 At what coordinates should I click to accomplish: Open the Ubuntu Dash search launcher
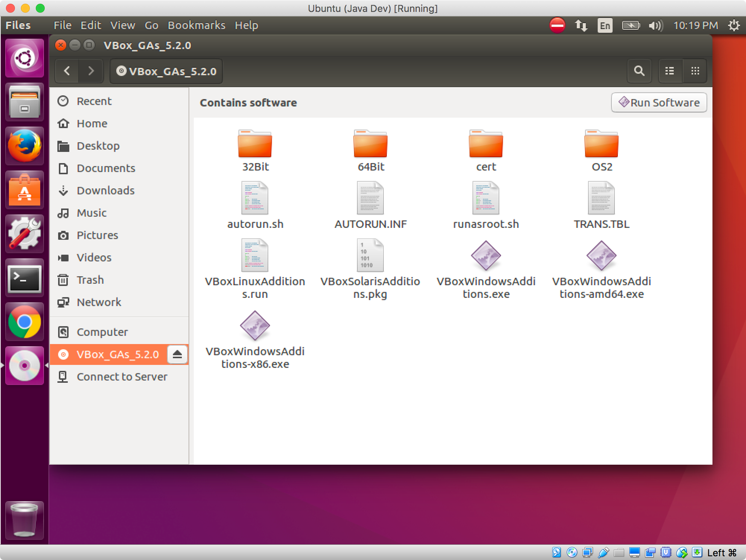[x=25, y=58]
